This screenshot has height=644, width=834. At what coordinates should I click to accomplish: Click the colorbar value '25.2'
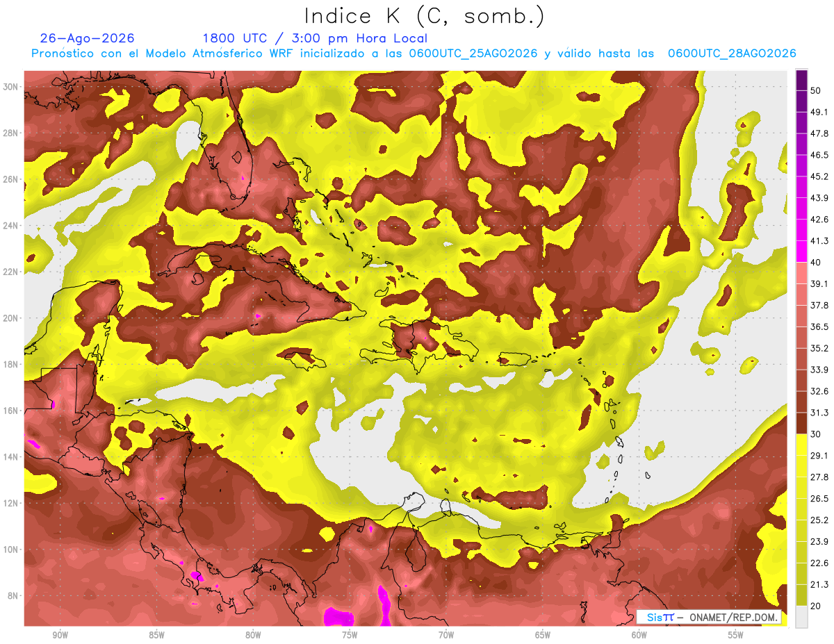point(819,520)
